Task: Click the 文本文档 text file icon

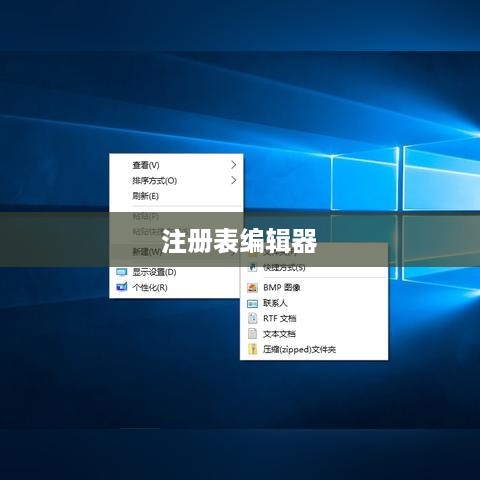Action: point(253,334)
